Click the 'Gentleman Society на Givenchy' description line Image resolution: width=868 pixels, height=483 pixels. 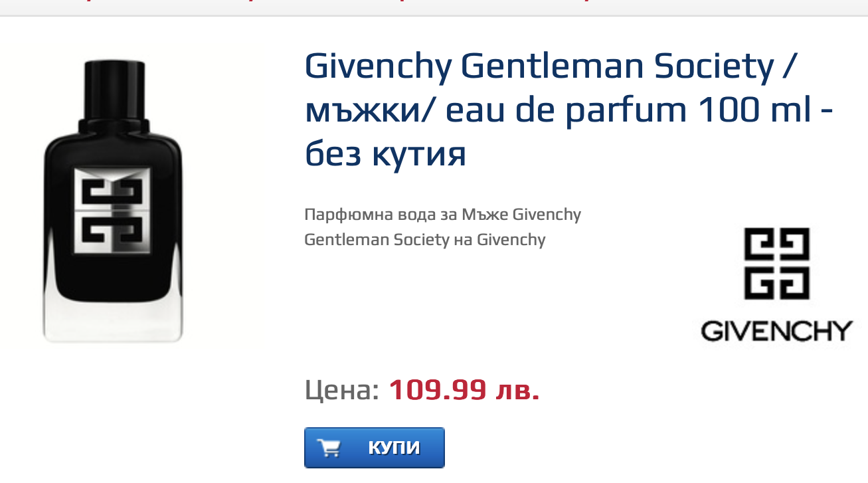(424, 239)
